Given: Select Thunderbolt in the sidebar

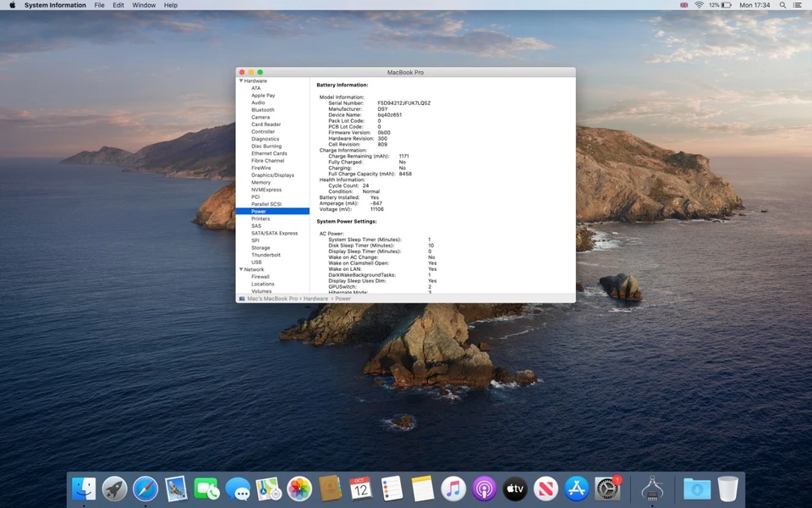Looking at the screenshot, I should pyautogui.click(x=266, y=255).
